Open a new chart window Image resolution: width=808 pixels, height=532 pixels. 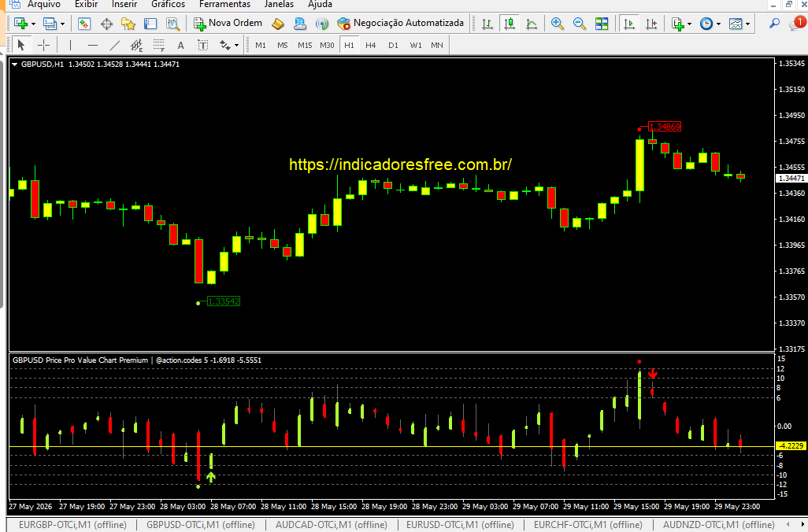click(20, 24)
